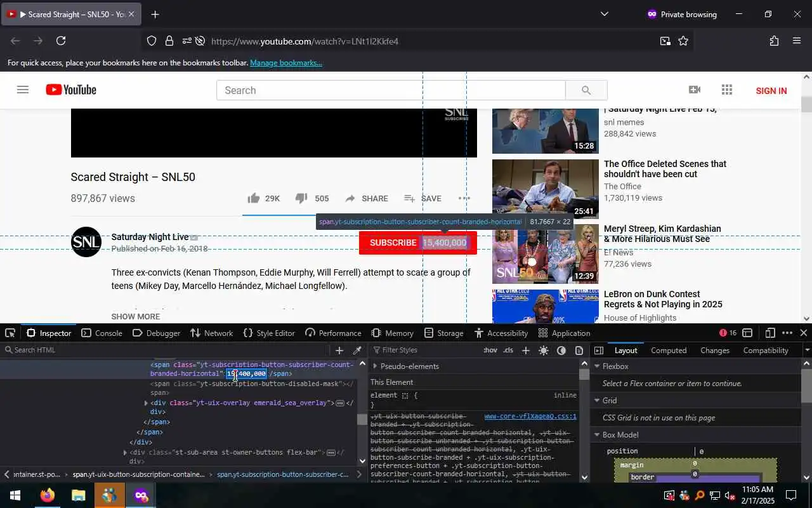
Task: Click the tracking protection shield icon
Action: click(x=152, y=41)
